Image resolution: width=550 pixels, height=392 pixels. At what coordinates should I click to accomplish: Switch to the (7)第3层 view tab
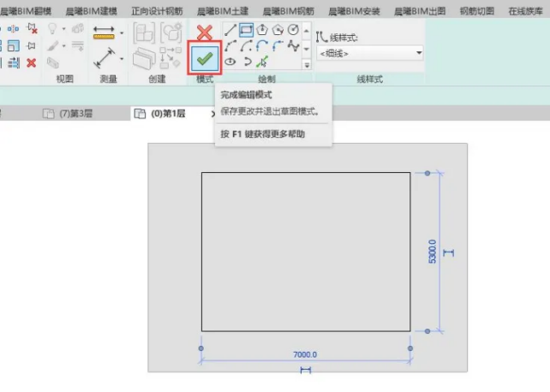[x=73, y=114]
